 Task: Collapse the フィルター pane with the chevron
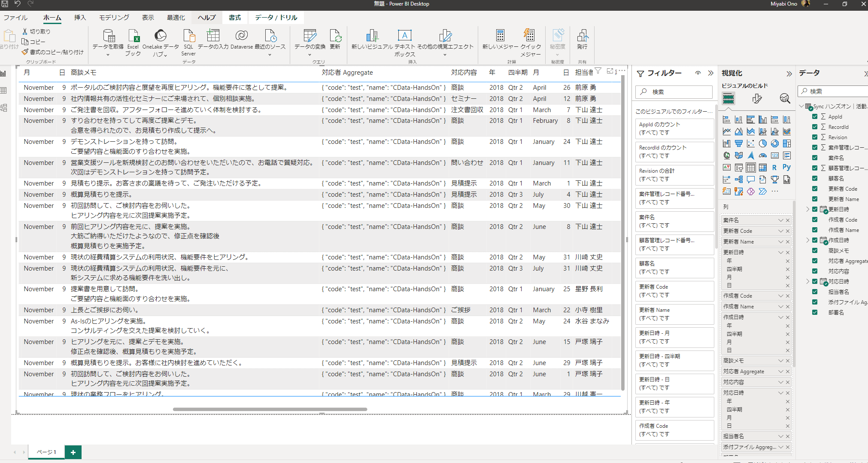tap(710, 73)
